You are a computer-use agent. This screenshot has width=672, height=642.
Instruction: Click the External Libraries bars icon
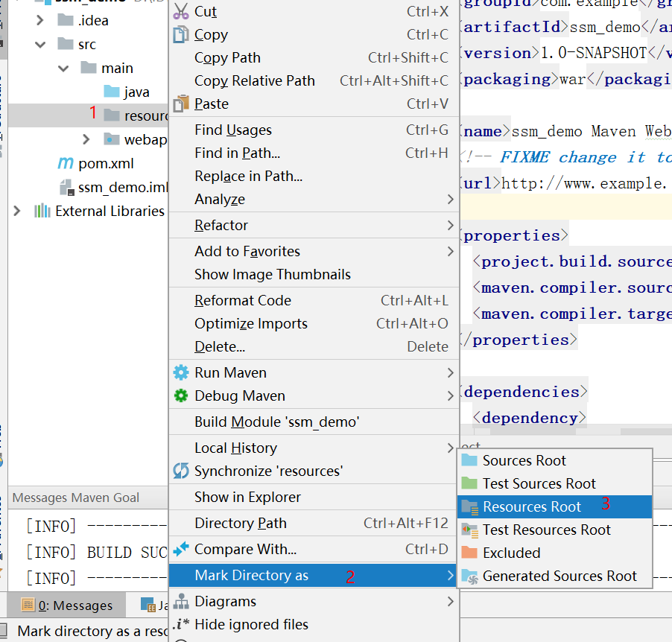pos(42,211)
